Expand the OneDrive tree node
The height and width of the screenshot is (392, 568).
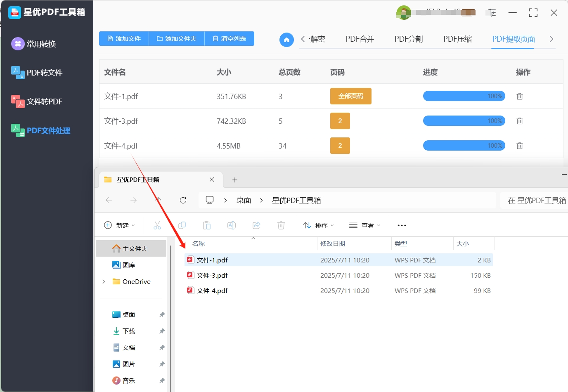point(104,281)
